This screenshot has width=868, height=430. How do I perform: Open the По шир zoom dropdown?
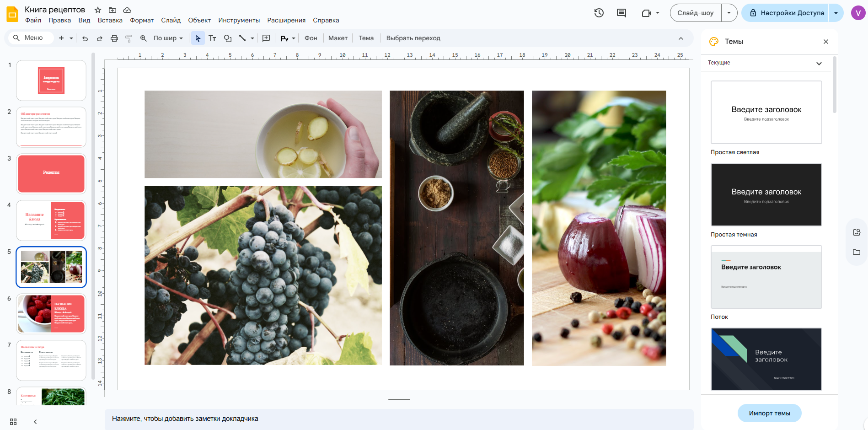pyautogui.click(x=168, y=38)
